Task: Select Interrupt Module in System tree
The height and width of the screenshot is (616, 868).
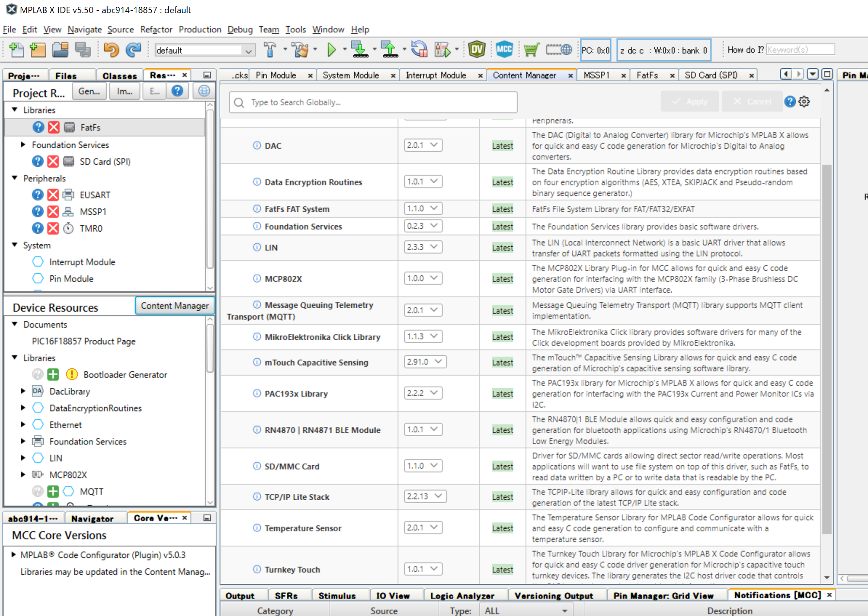Action: 82,262
